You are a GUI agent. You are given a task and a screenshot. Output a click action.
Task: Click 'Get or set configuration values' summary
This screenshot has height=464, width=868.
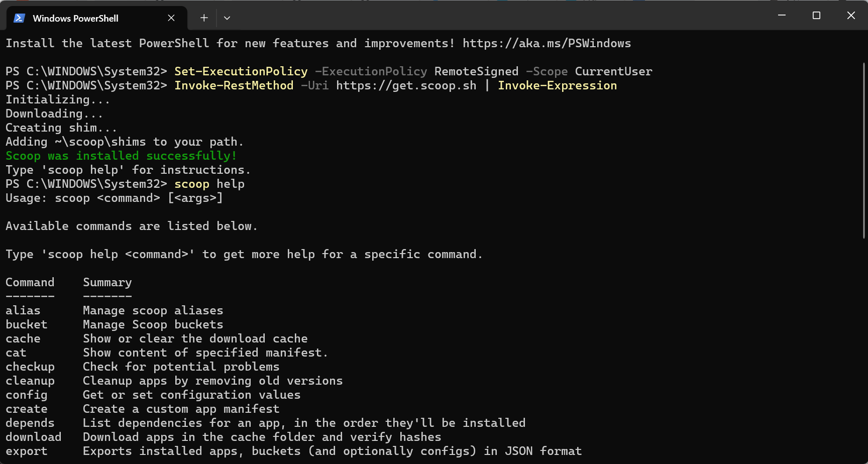192,395
